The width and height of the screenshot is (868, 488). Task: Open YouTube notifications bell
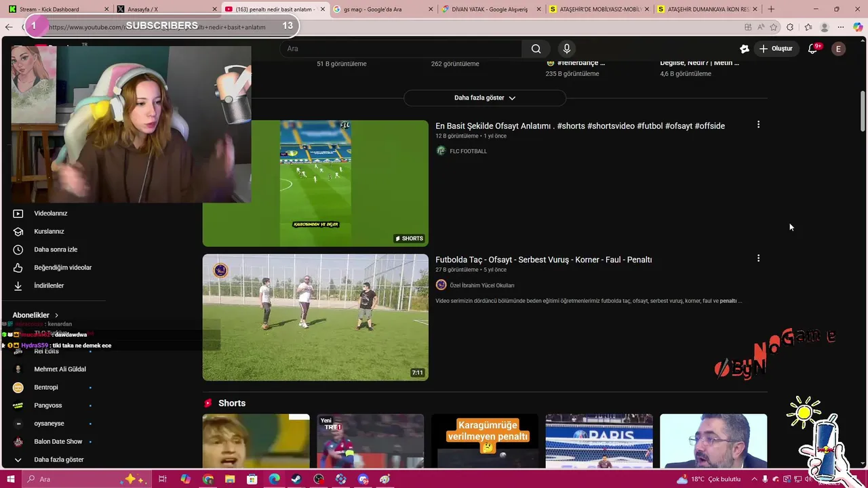click(812, 49)
